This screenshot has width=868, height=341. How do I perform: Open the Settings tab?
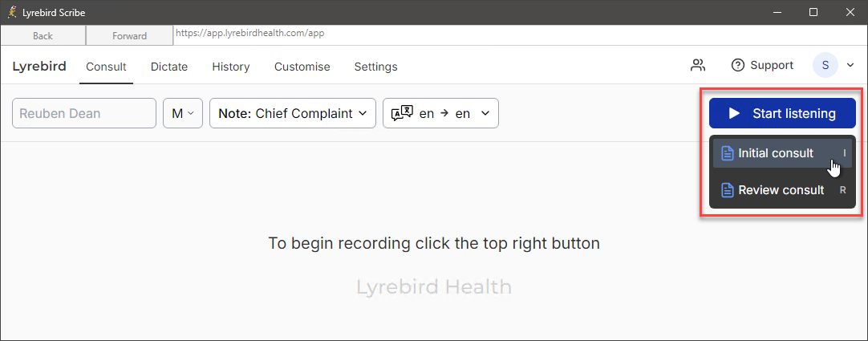(376, 67)
